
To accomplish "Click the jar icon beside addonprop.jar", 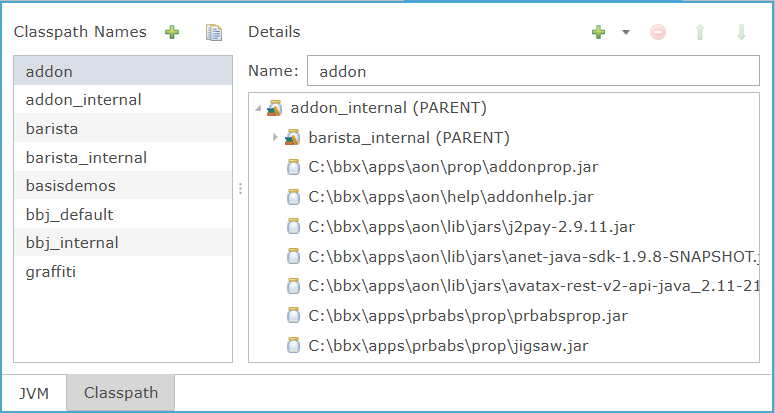I will 293,167.
